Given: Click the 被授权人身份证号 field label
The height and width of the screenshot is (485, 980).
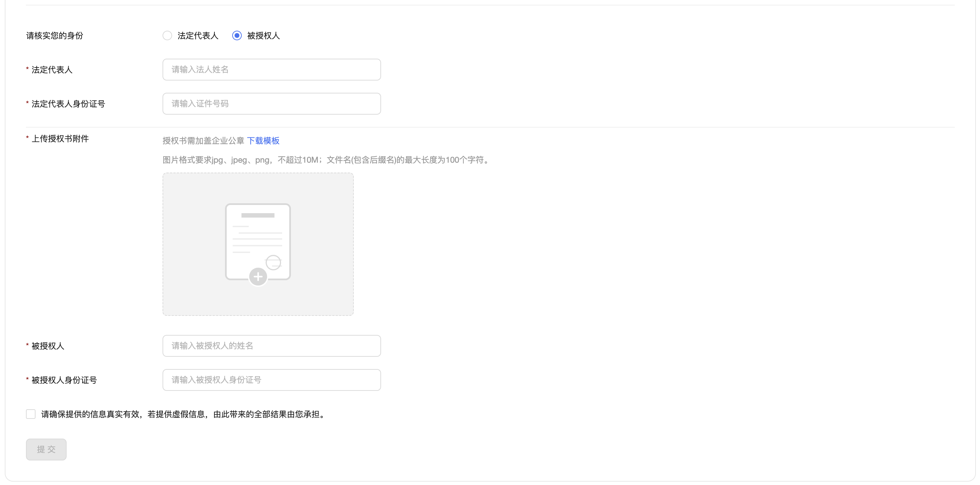Looking at the screenshot, I should (64, 380).
